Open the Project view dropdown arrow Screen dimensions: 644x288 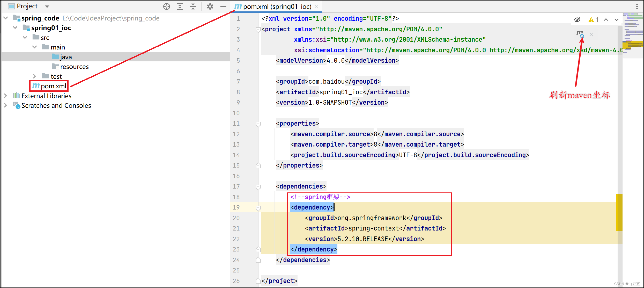(x=47, y=6)
